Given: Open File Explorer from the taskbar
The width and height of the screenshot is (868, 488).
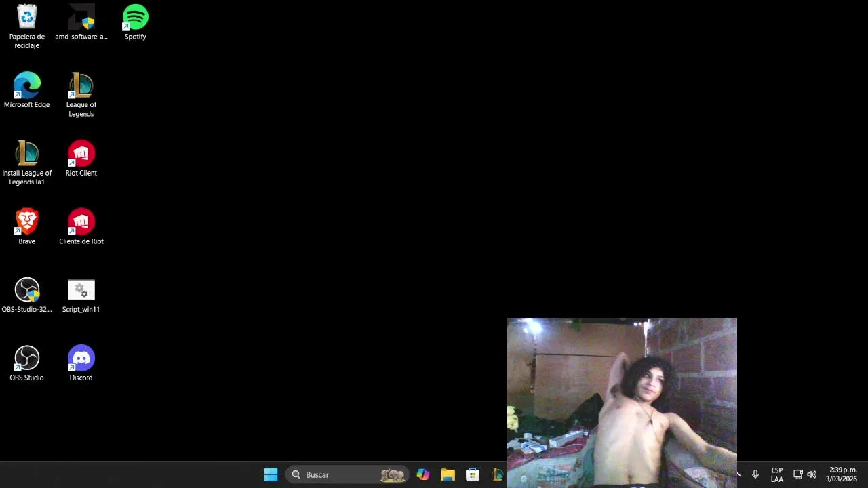Looking at the screenshot, I should (x=448, y=474).
